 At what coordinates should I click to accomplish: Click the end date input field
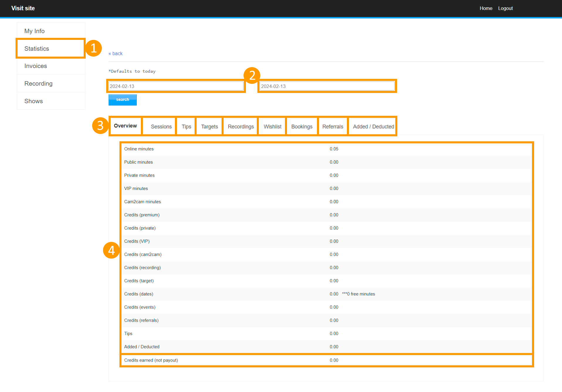327,86
